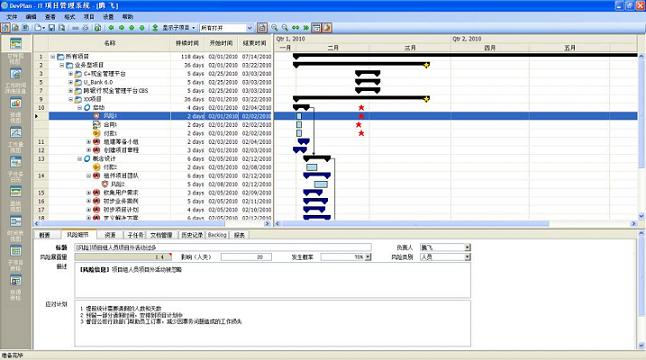Switch to the 历史记录 tab
Viewport: 646px width, 360px height.
pos(192,235)
